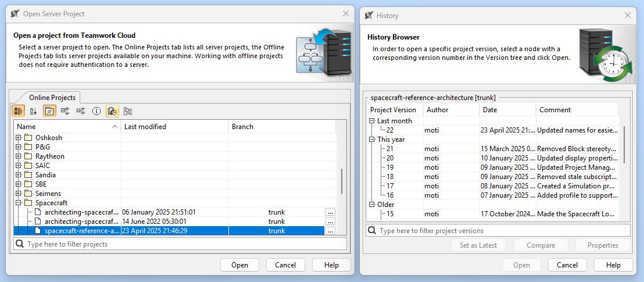
Task: Click the branch tree structure icon
Action: click(128, 110)
